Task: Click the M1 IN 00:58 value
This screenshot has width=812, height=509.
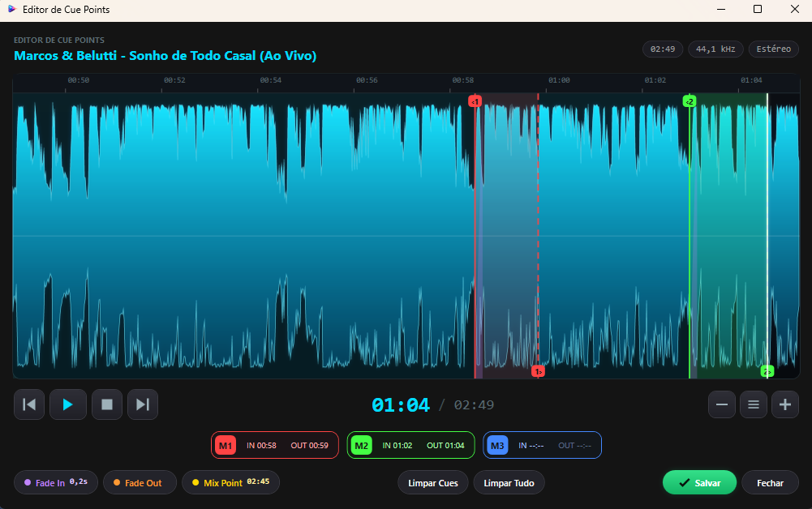Action: tap(261, 446)
